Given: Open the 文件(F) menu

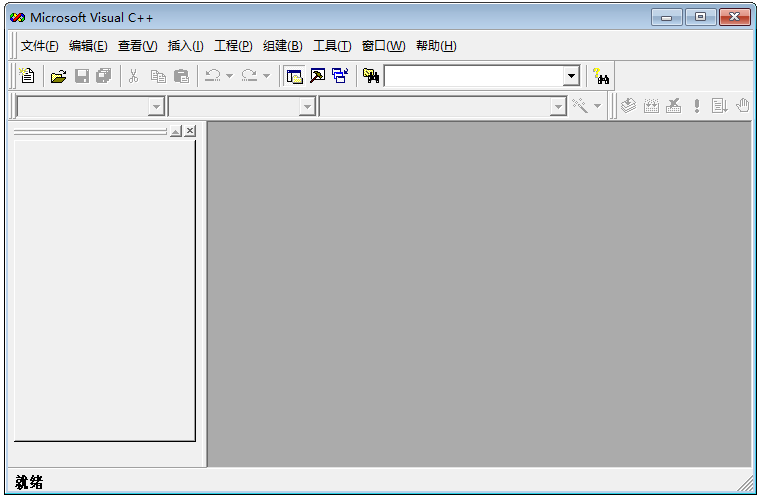Looking at the screenshot, I should (x=39, y=46).
